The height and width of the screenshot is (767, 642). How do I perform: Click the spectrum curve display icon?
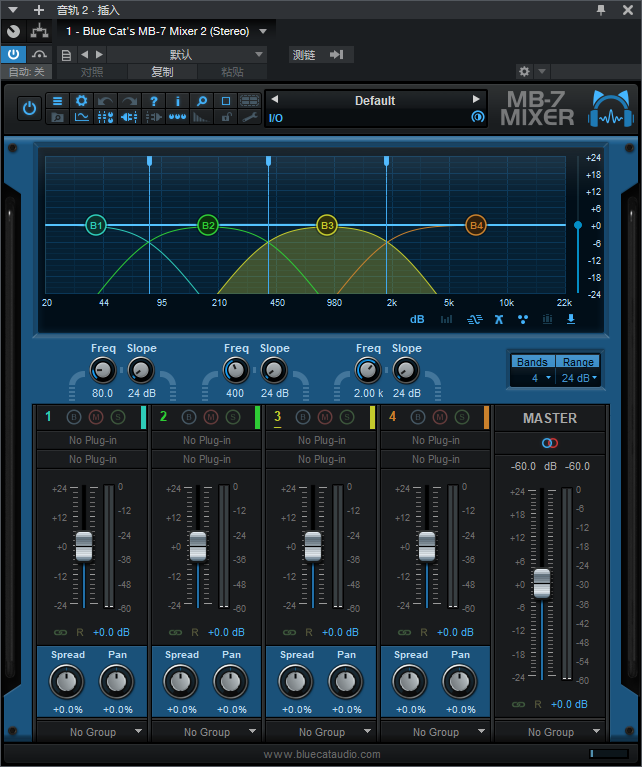(x=81, y=117)
